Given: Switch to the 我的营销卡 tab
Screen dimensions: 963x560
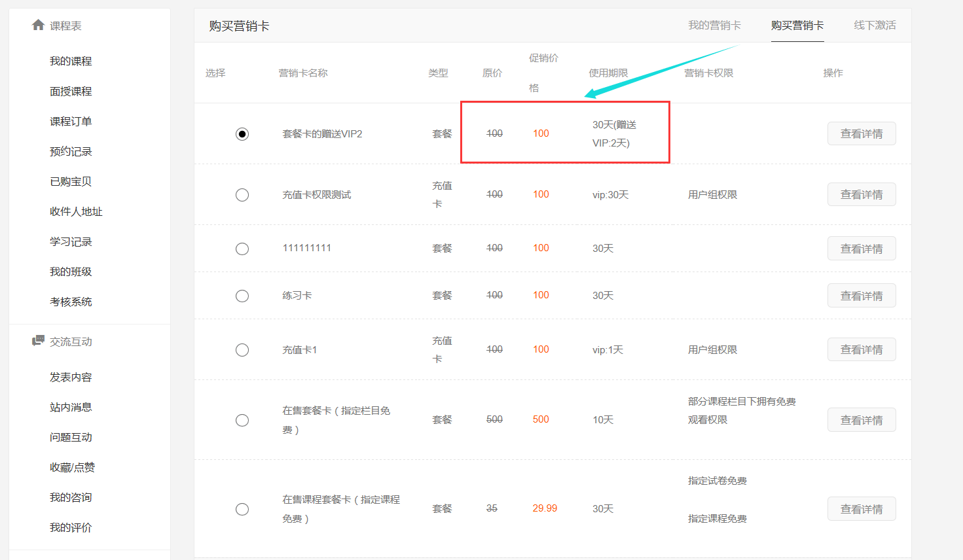Looking at the screenshot, I should tap(714, 26).
